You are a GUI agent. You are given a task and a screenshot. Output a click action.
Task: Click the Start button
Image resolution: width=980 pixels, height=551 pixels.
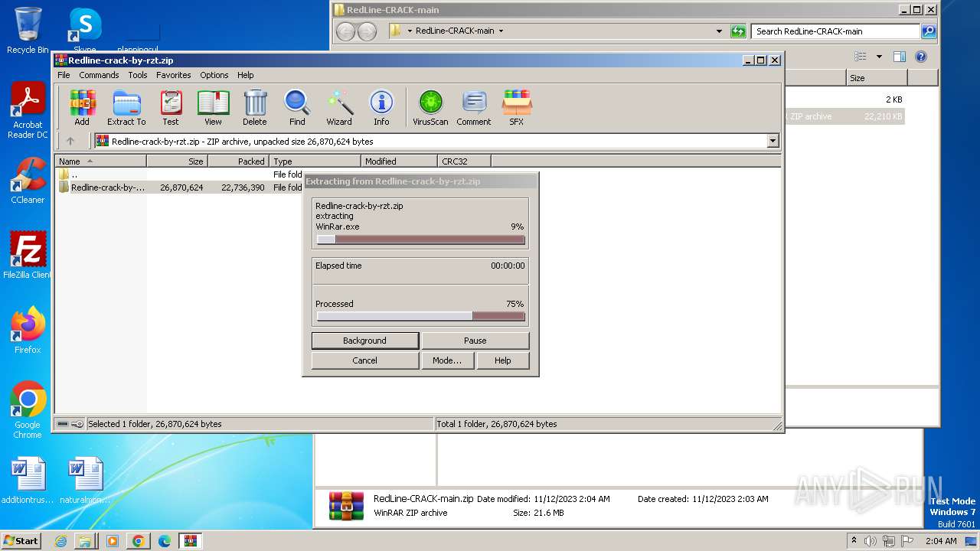point(21,541)
